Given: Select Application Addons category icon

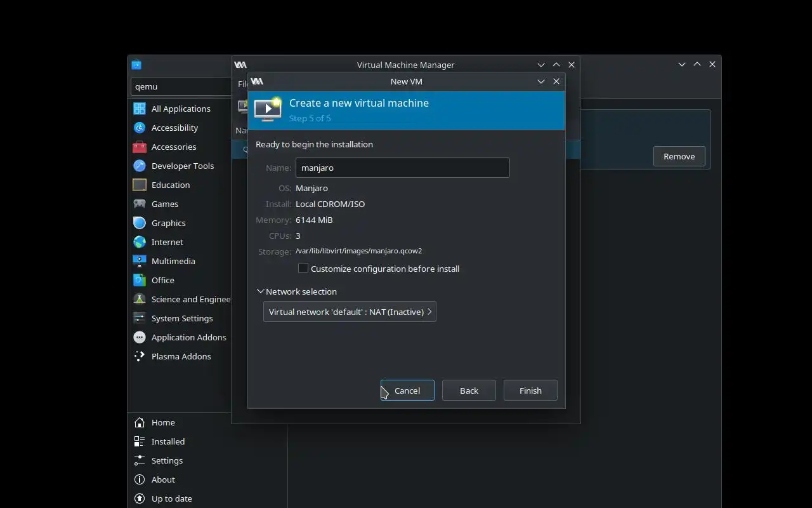Looking at the screenshot, I should click(x=140, y=337).
